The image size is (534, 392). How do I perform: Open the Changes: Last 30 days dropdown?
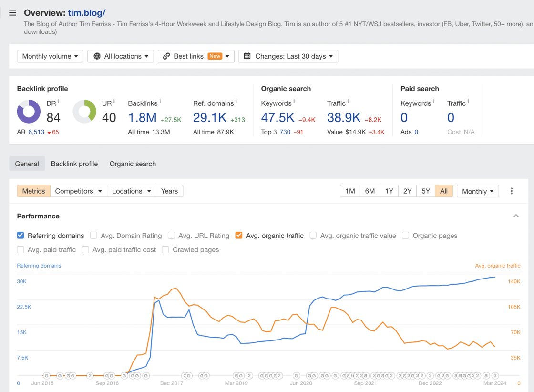(x=288, y=56)
